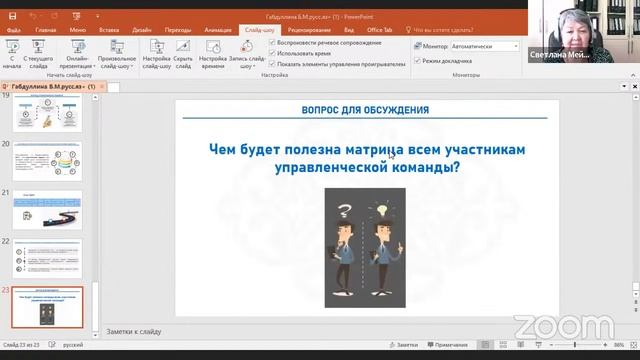Viewport: 640px width, 360px height.
Task: Switch to Normal view icon
Action: [485, 345]
